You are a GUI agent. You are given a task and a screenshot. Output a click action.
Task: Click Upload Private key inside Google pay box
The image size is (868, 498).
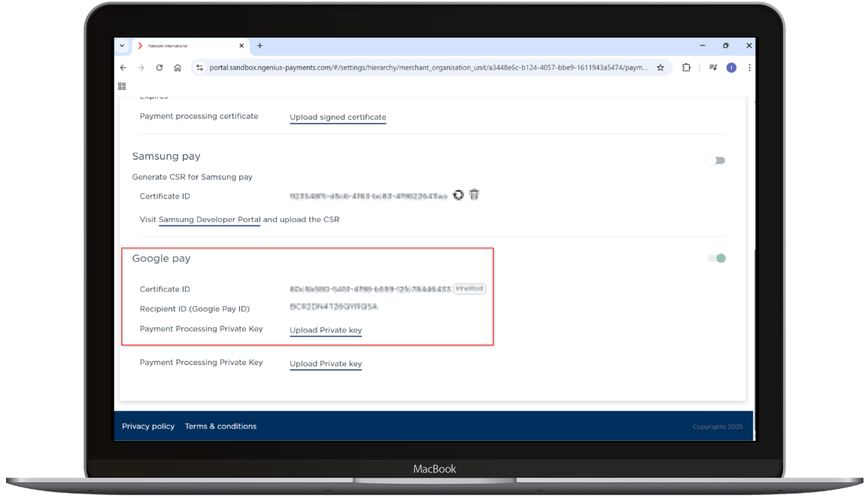[x=326, y=330]
